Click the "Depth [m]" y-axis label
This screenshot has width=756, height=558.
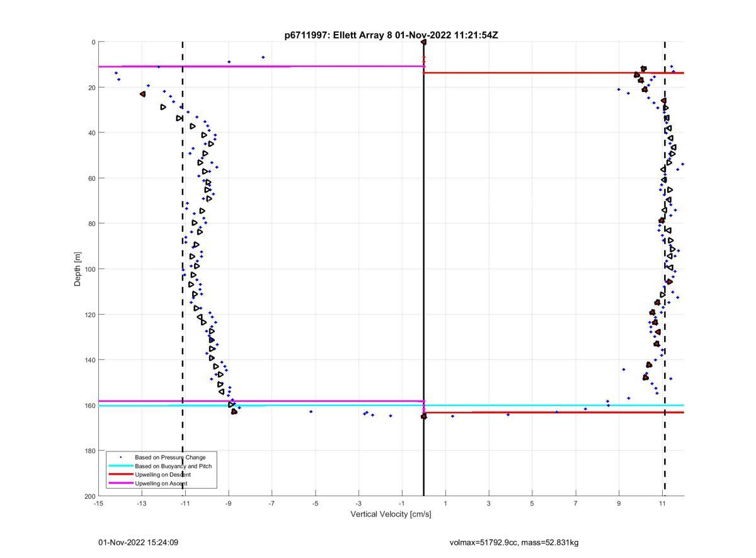click(78, 269)
